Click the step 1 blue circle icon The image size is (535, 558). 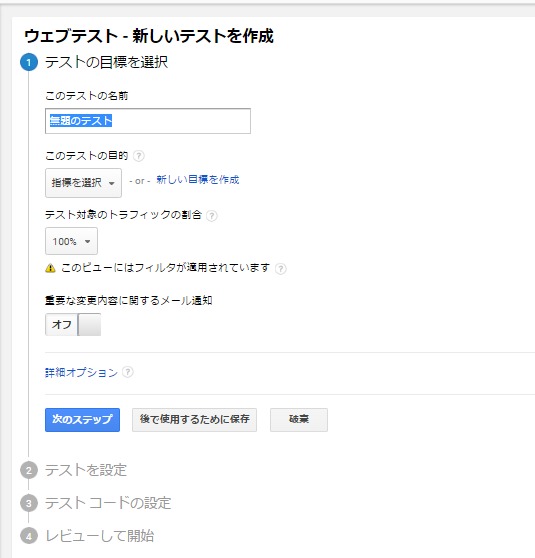29,63
